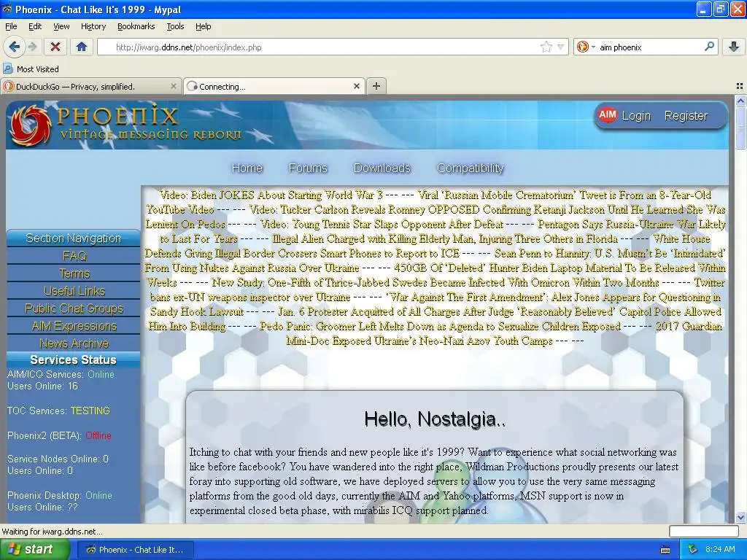Click page scrollbar down arrow
Screen dimensions: 747x560
[x=740, y=517]
